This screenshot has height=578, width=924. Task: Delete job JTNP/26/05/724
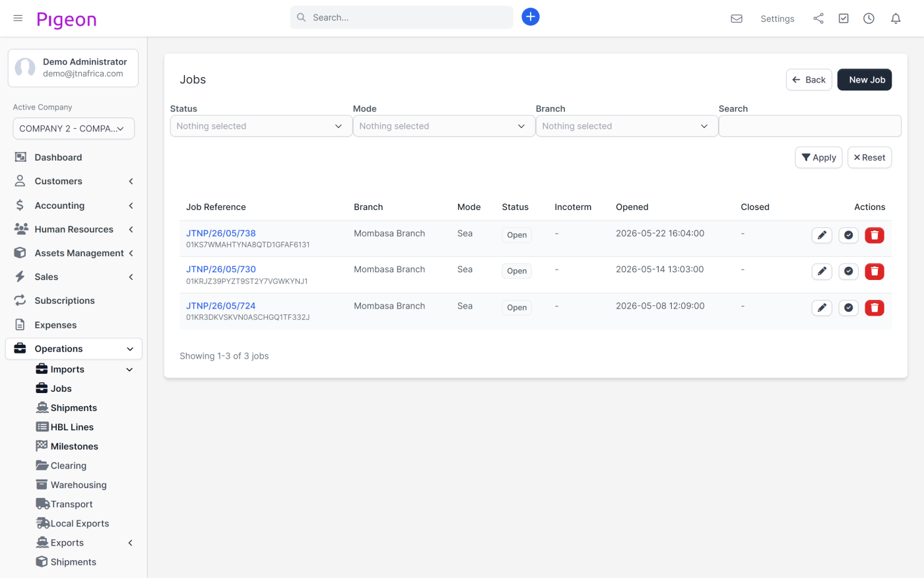click(874, 307)
